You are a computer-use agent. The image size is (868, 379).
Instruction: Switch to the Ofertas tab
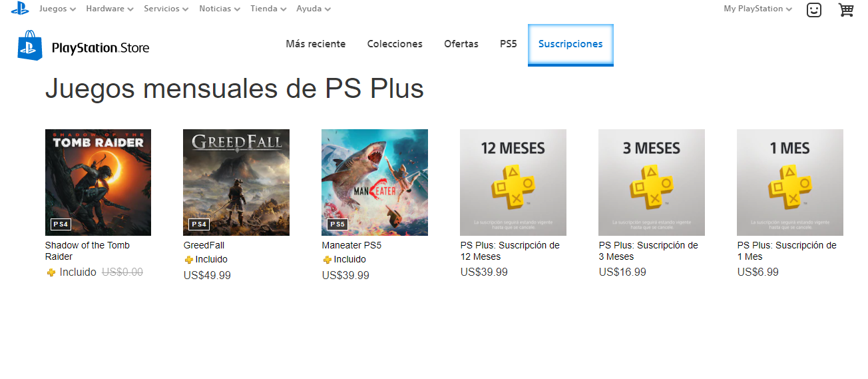[461, 44]
